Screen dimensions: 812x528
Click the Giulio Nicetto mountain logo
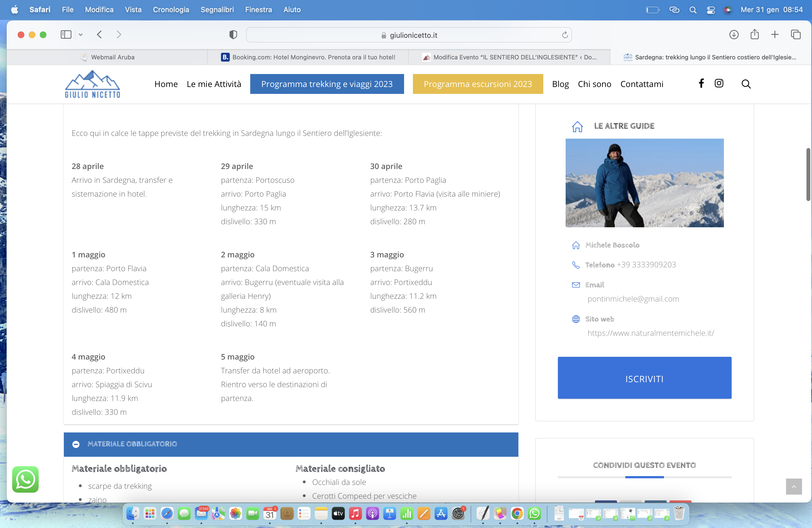(x=93, y=84)
